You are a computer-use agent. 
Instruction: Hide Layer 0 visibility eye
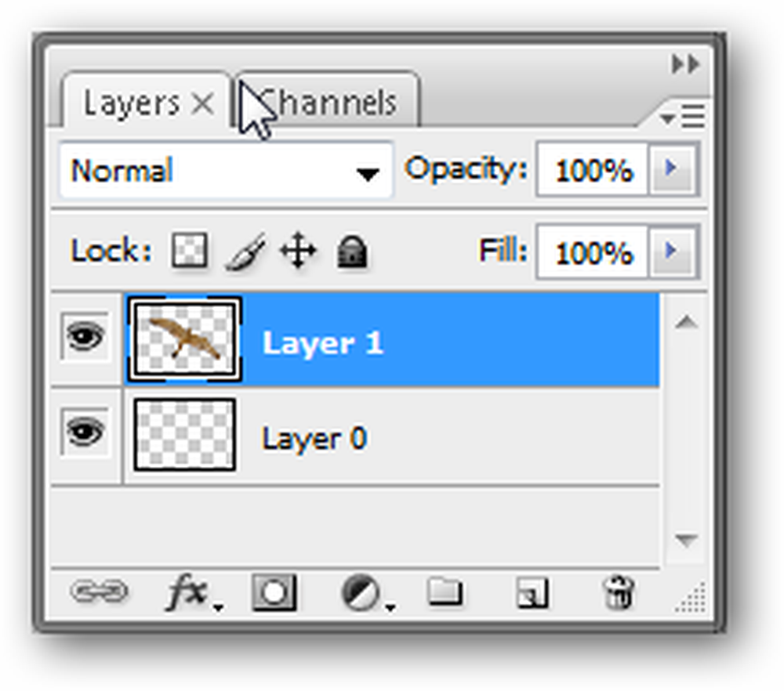click(85, 432)
